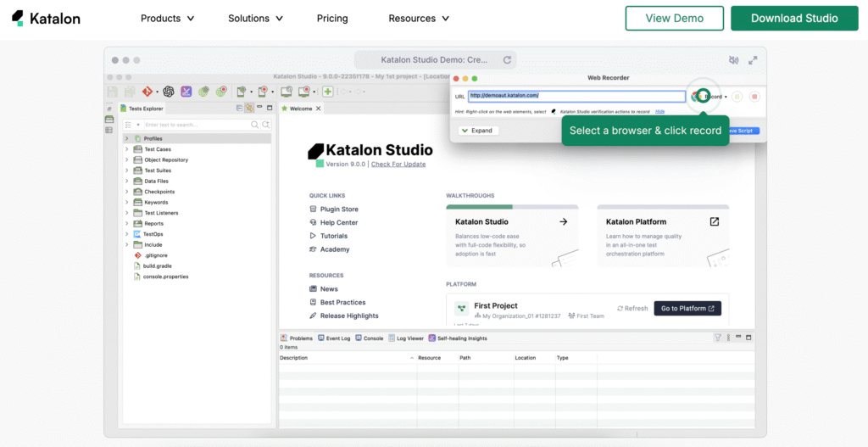
Task: Toggle the demo mute speaker icon
Action: pos(734,60)
